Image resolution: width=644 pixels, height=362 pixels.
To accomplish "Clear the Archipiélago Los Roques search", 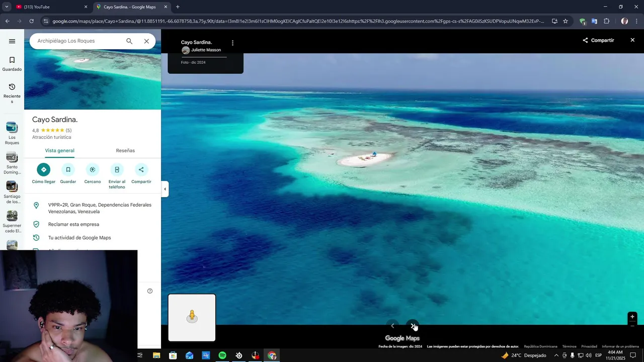I will pos(146,41).
